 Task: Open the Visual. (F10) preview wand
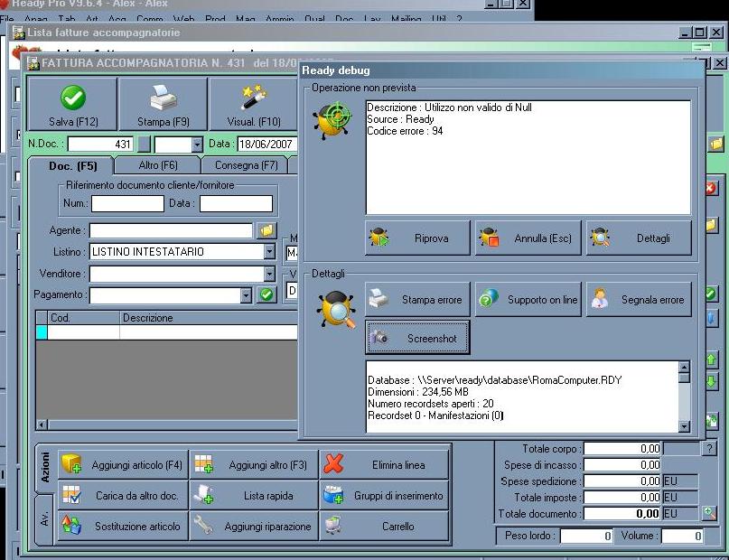(x=253, y=104)
